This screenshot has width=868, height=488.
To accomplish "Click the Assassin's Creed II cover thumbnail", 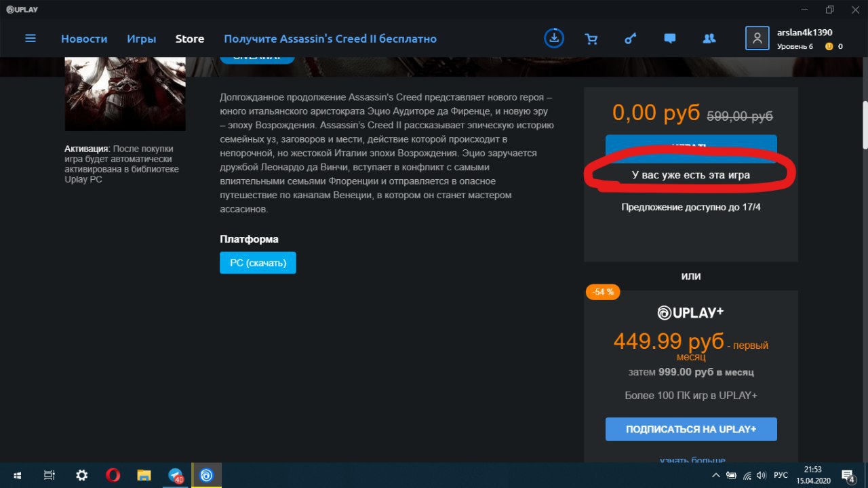I will pos(125,94).
